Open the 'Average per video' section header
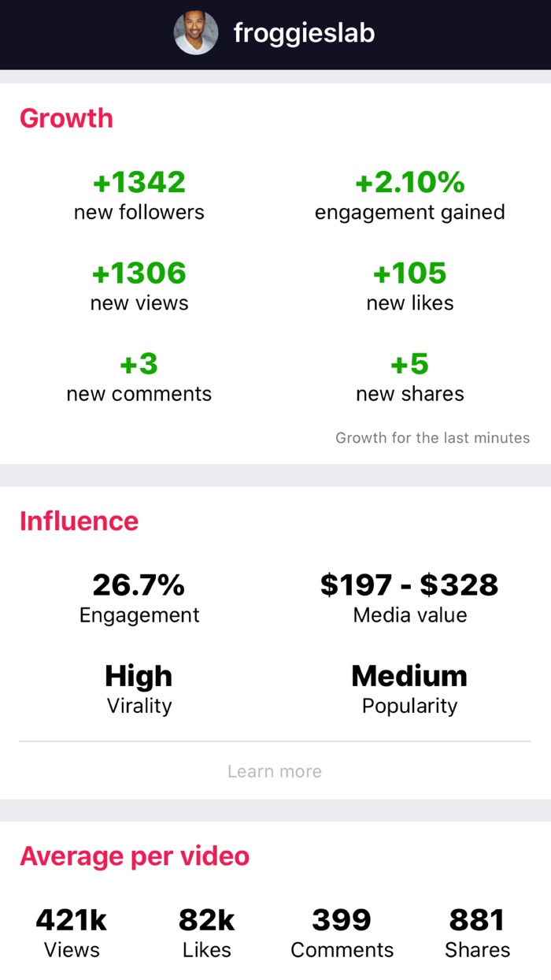551x980 pixels. click(x=135, y=856)
